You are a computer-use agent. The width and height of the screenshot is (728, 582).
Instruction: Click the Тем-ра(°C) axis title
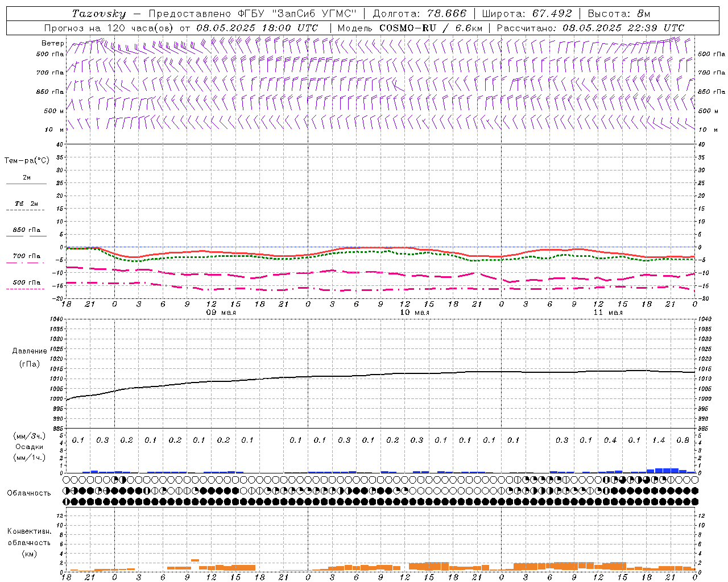coord(27,161)
